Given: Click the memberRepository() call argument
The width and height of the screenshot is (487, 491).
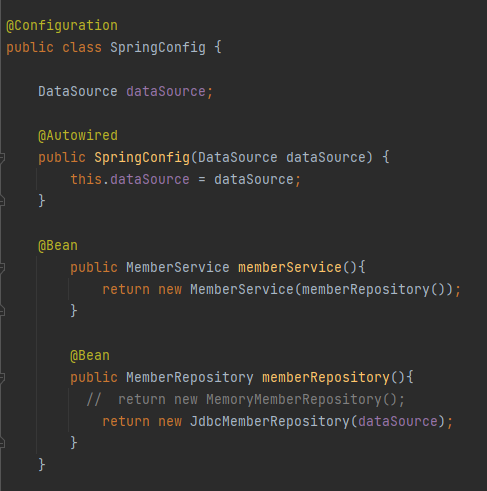Looking at the screenshot, I should (x=374, y=290).
